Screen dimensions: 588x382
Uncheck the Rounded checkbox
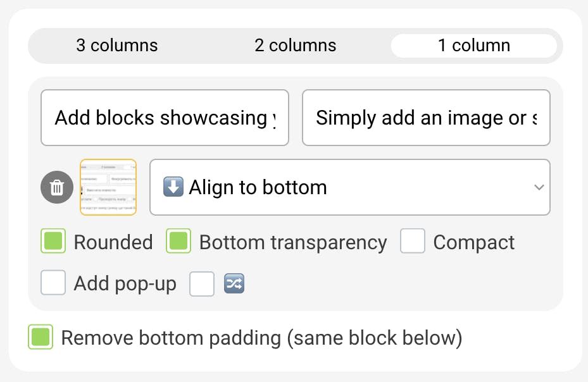pos(53,242)
